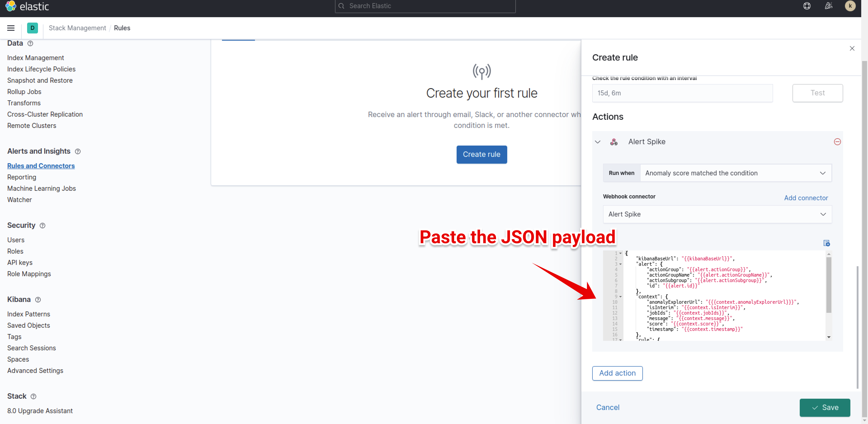Viewport: 868px width, 424px height.
Task: Click the Add action button
Action: click(x=617, y=373)
